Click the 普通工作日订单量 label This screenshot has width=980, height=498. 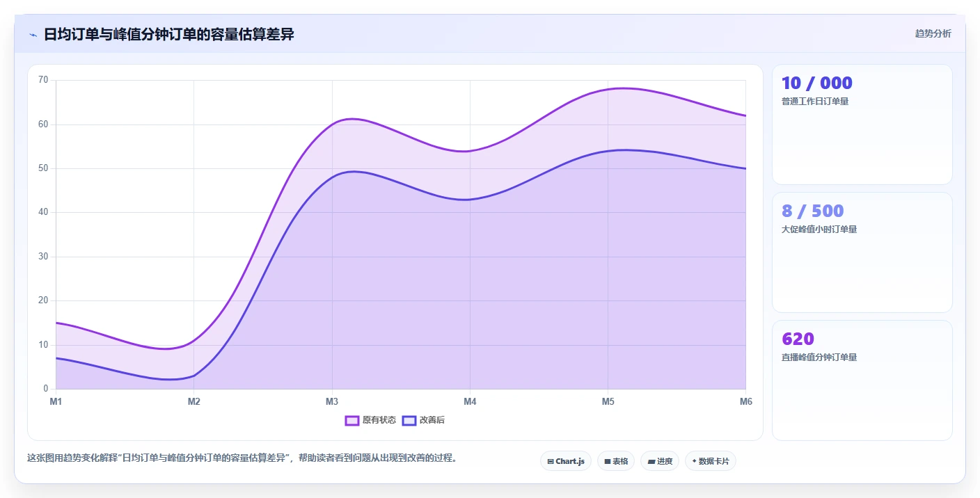(815, 102)
